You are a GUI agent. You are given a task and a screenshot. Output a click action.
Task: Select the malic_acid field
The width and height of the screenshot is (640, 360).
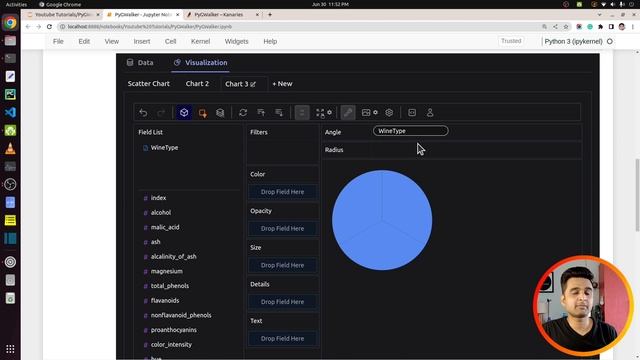point(165,227)
